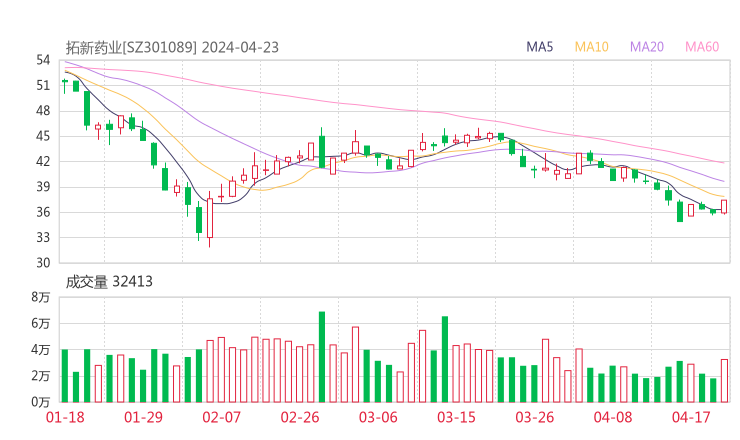Viewport: 740px width, 440px height.
Task: Select the MA10 legend label
Action: 591,47
